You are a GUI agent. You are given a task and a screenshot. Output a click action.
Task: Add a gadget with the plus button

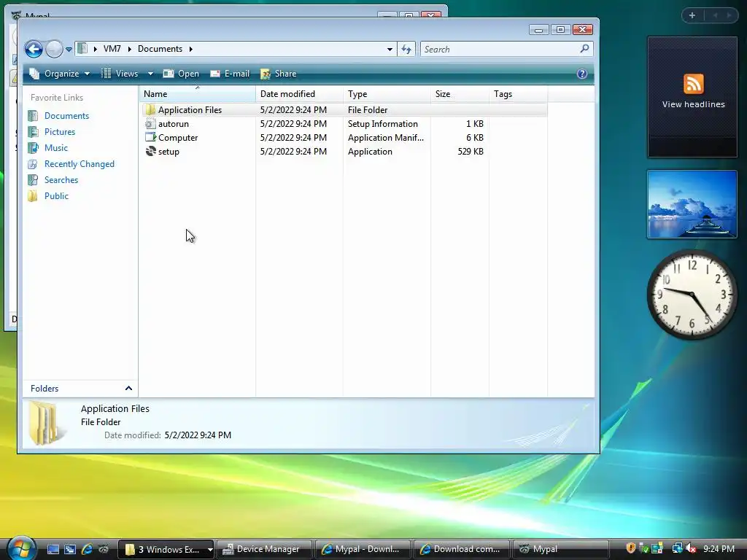[x=692, y=15]
